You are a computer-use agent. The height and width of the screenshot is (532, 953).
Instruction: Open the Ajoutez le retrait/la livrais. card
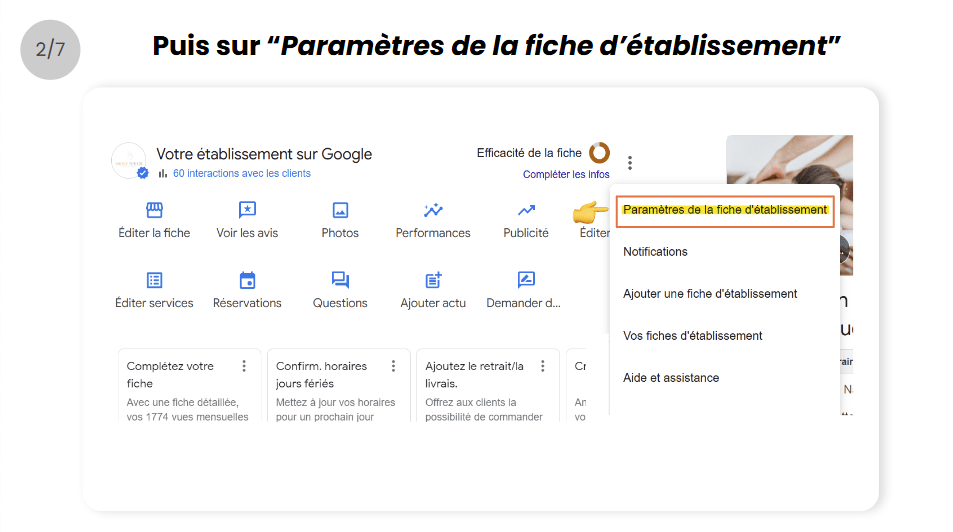tap(488, 385)
